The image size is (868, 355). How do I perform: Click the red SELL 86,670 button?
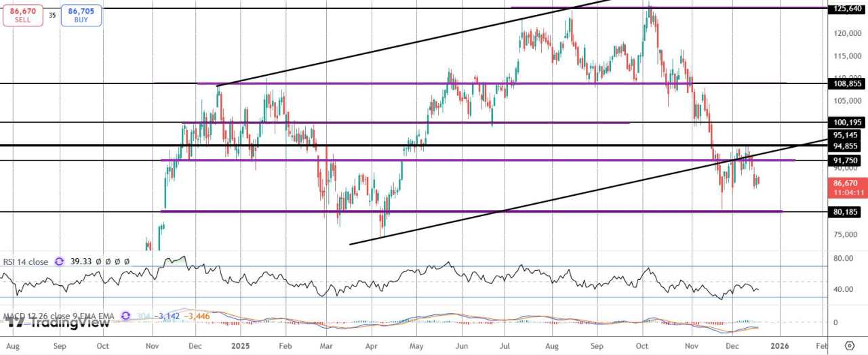tap(23, 15)
